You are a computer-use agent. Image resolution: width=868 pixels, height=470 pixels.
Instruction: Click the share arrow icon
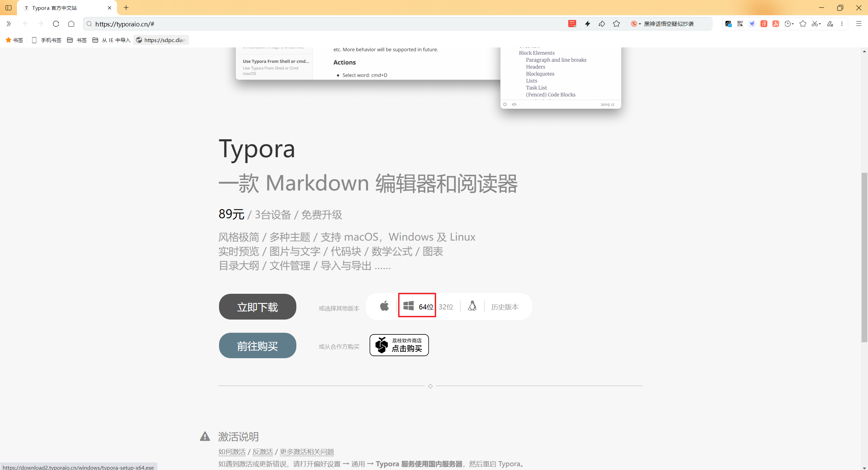tap(602, 24)
